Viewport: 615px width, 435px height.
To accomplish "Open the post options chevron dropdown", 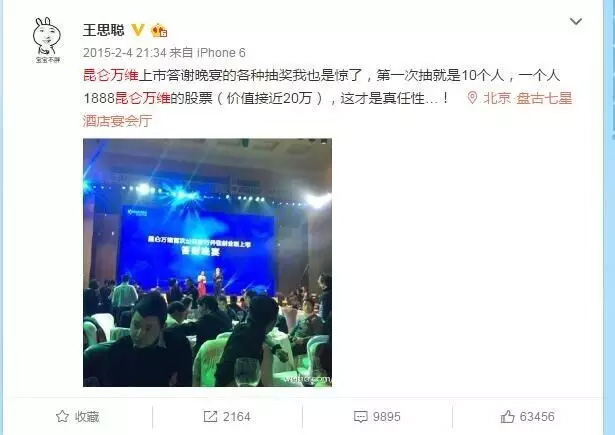I will coord(575,22).
